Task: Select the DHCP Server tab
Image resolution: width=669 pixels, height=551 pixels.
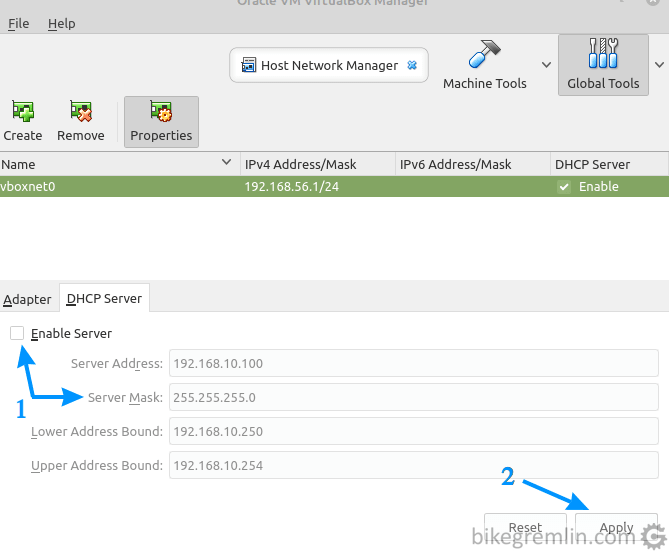Action: 105,298
